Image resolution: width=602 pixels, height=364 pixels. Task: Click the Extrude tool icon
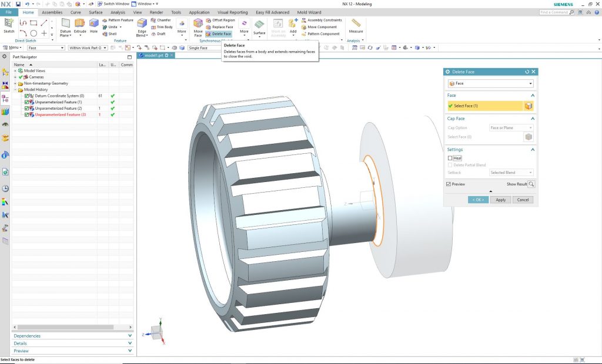tap(79, 23)
